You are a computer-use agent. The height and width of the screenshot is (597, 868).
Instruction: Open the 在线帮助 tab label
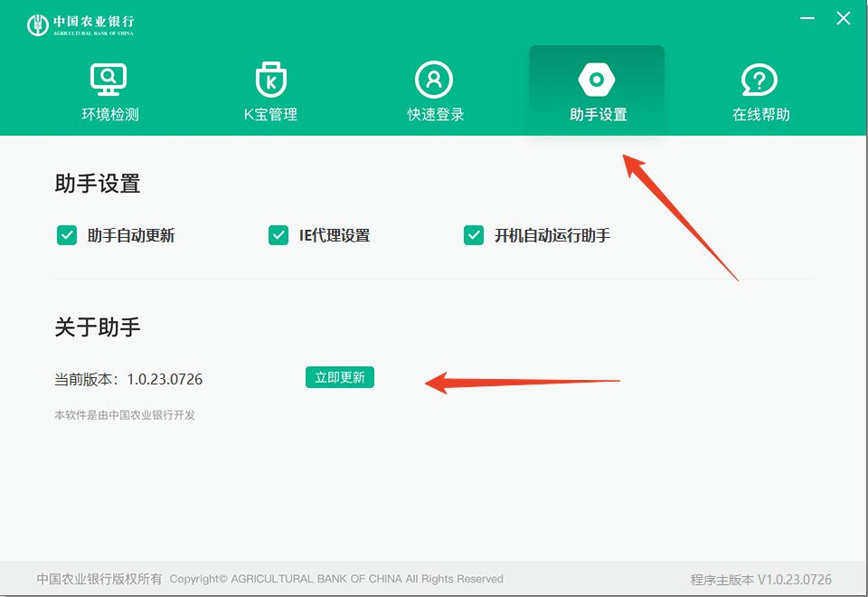(x=761, y=115)
